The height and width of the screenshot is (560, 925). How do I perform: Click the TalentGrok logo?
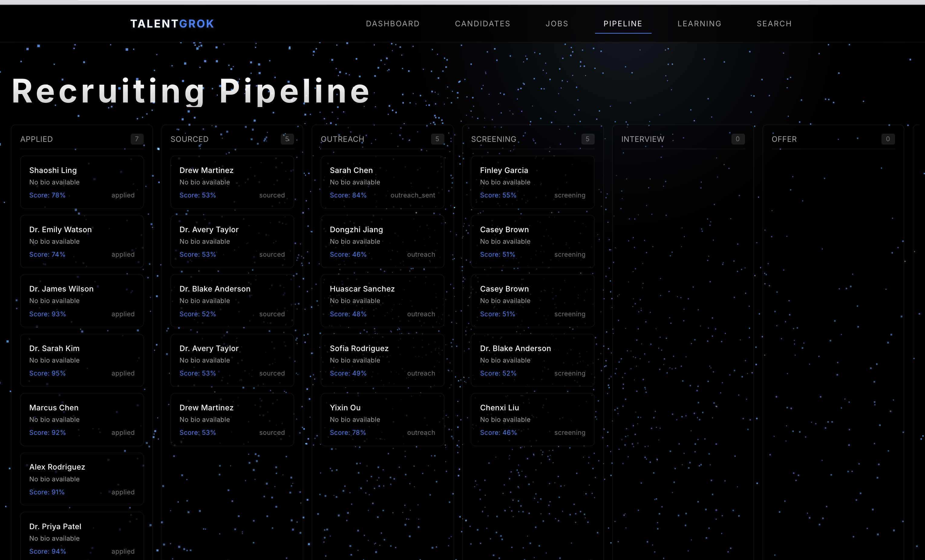click(x=172, y=24)
